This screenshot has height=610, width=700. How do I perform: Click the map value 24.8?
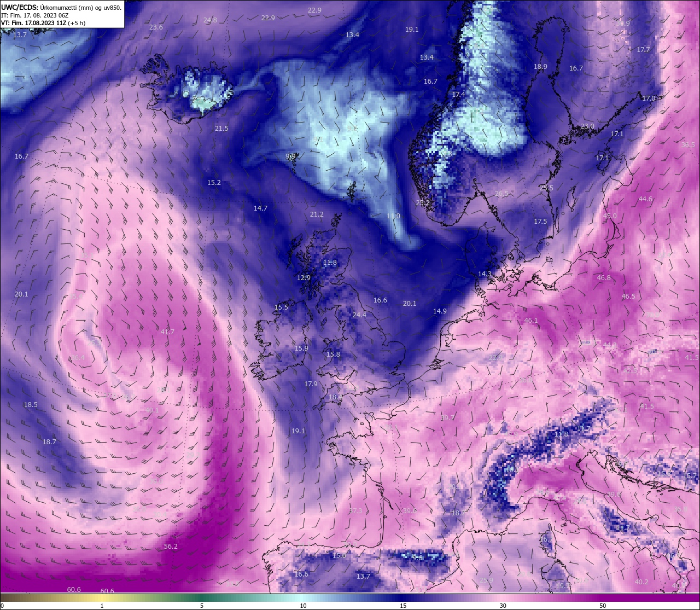point(210,20)
